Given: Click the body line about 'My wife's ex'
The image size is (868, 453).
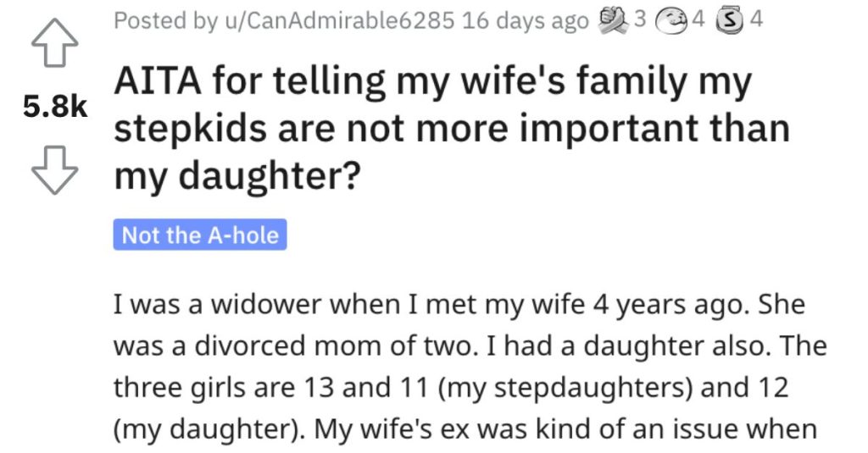Looking at the screenshot, I should [465, 429].
